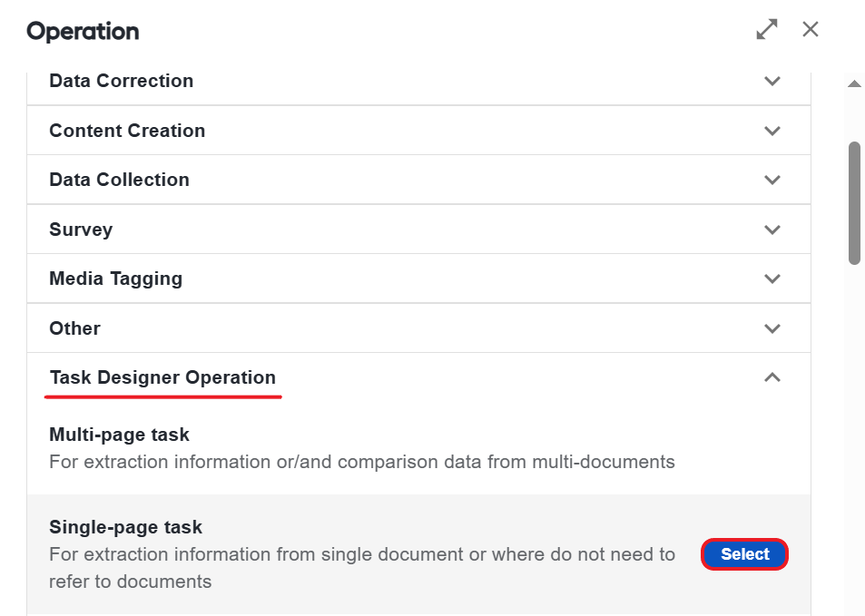Close the Operation panel with X icon
Image resolution: width=865 pixels, height=616 pixels.
coord(811,29)
